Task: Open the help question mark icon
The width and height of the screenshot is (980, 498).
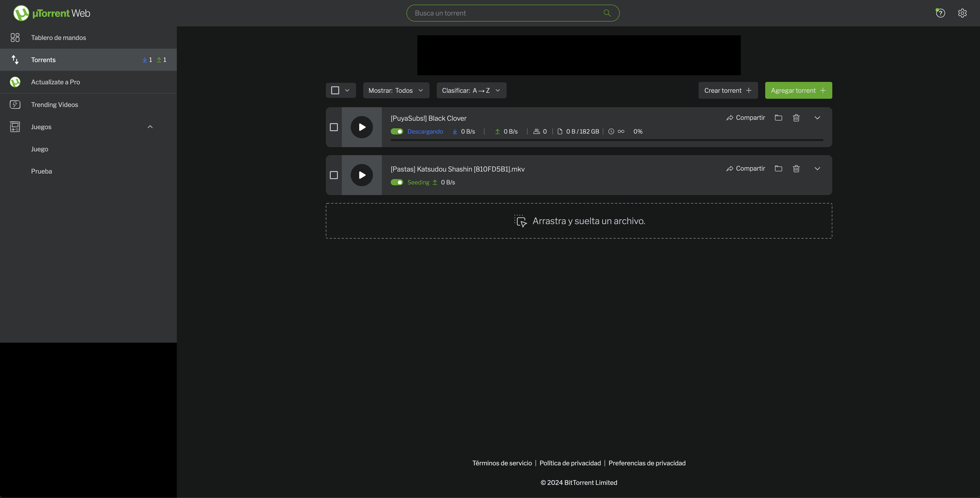Action: (940, 13)
